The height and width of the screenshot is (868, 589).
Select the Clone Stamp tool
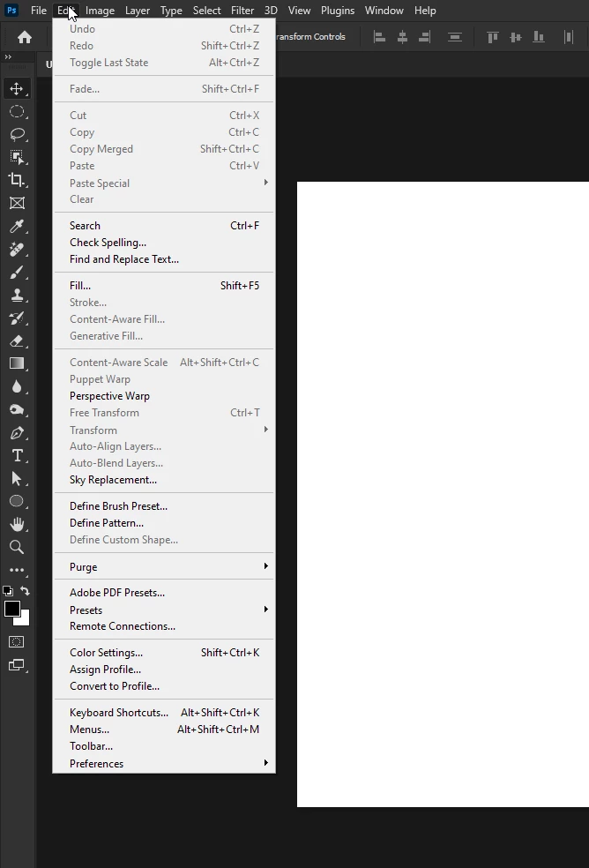pos(17,295)
